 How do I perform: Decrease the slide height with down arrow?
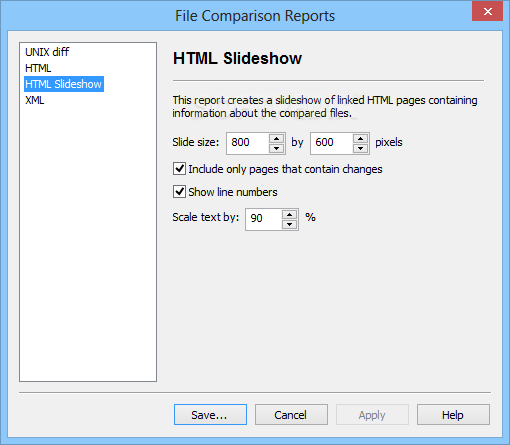(360, 148)
